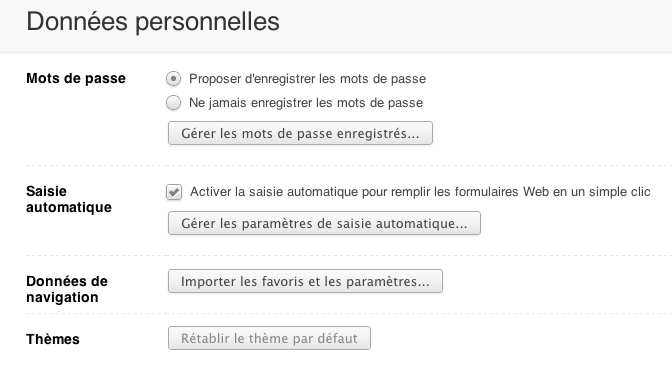672x379 pixels.
Task: Uncheck the 'Activer la saisie automatique' checkbox
Action: (174, 192)
